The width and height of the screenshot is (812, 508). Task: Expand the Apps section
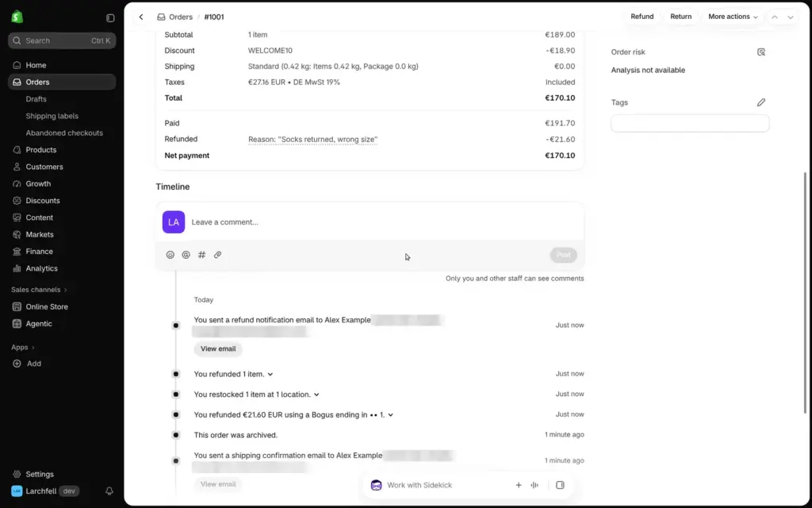[x=23, y=348]
